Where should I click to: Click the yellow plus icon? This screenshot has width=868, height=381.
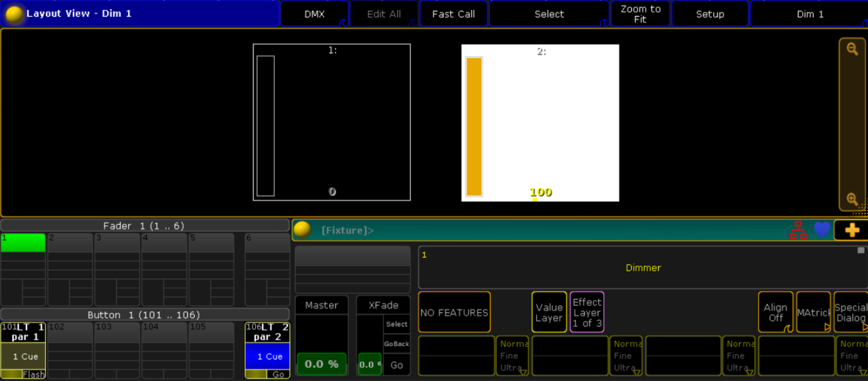(x=852, y=230)
